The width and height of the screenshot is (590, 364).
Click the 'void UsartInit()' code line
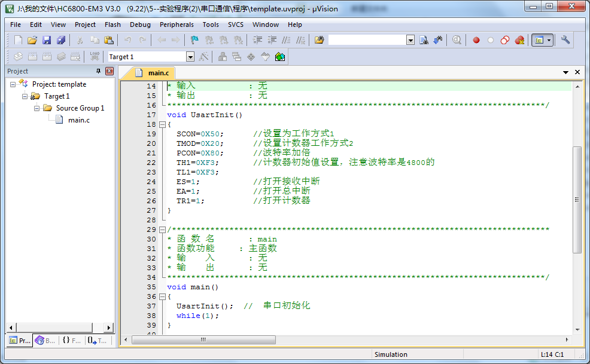(205, 115)
